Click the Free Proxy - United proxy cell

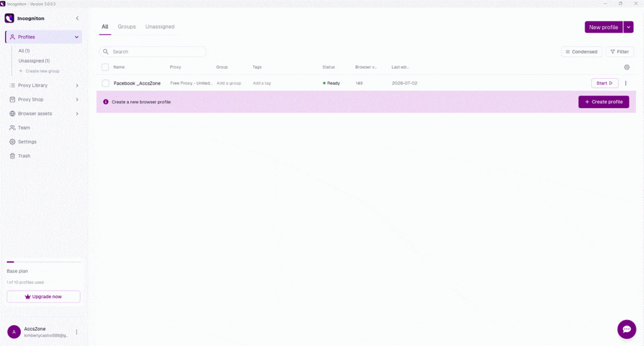click(191, 83)
